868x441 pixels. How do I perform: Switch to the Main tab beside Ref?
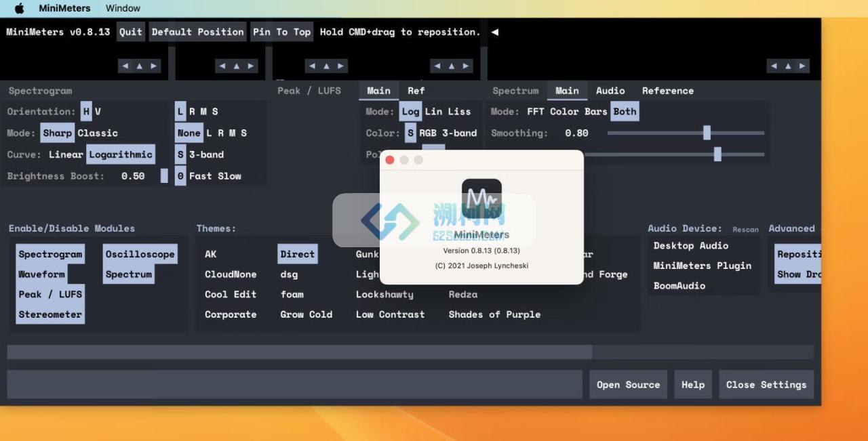tap(378, 91)
